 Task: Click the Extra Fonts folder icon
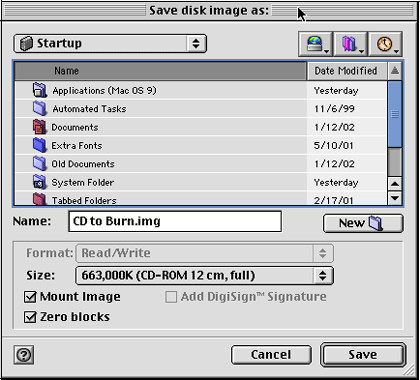pos(40,145)
